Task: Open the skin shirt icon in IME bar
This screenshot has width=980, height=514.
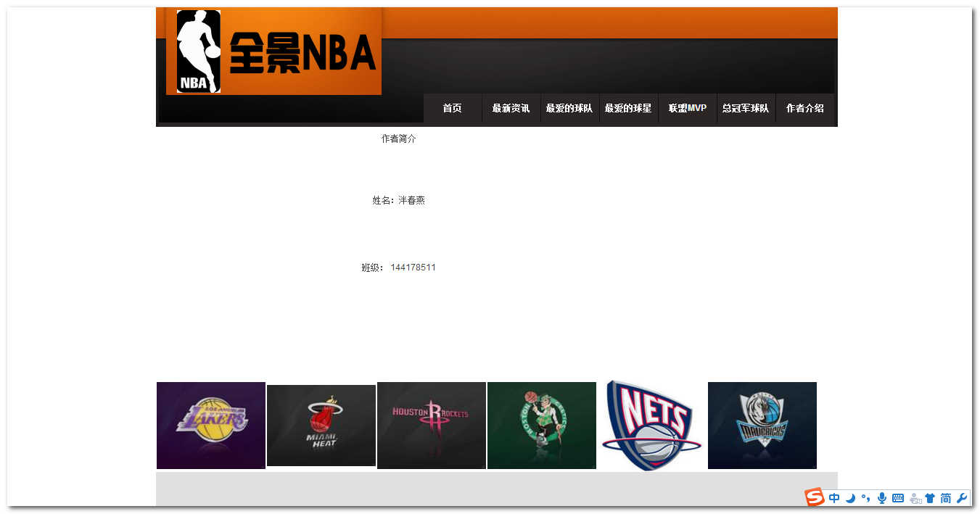Action: [930, 498]
